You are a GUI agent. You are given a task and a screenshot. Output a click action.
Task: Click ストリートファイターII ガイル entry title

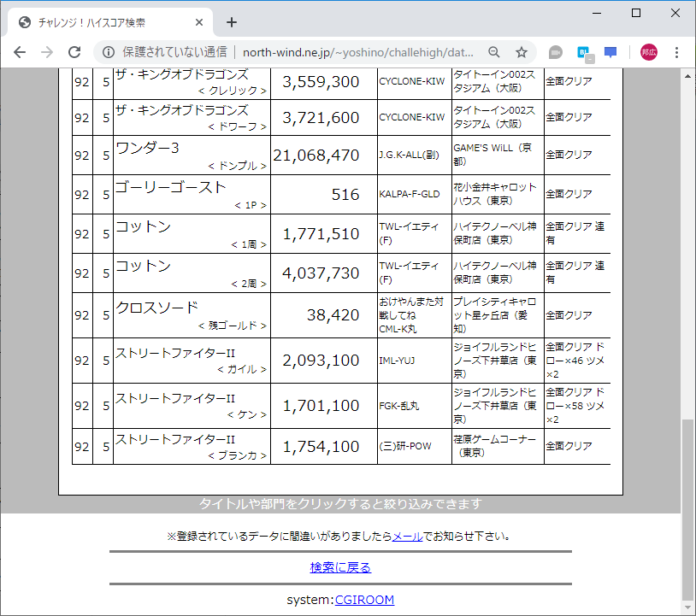175,352
